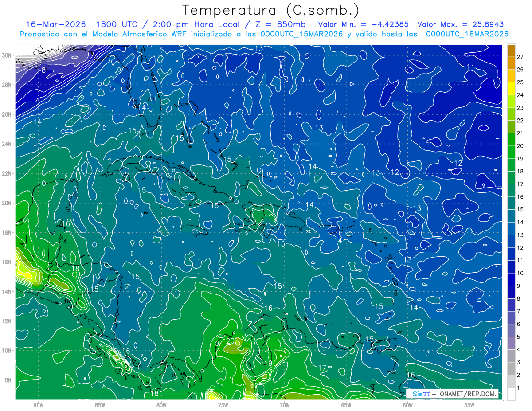Click the "80W" longitude axis label
This screenshot has width=532, height=411.
(161, 405)
